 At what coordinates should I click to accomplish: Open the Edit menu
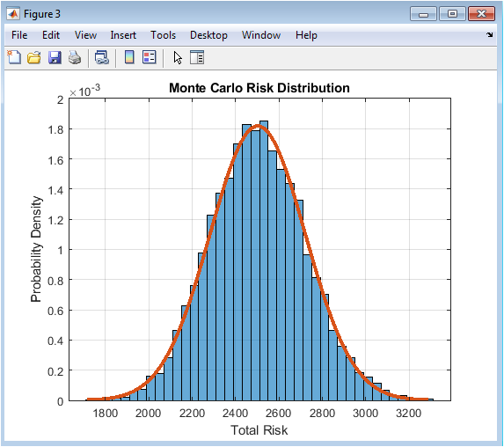tap(51, 34)
